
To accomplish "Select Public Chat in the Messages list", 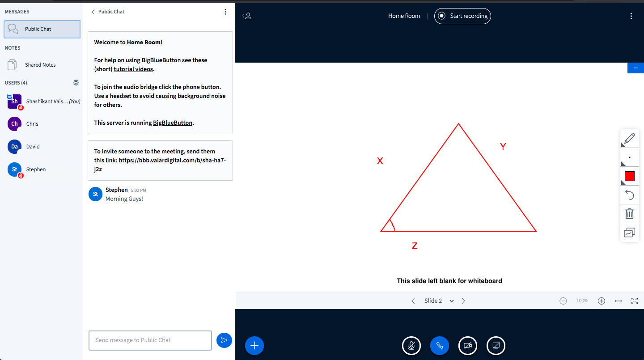I will [x=42, y=29].
